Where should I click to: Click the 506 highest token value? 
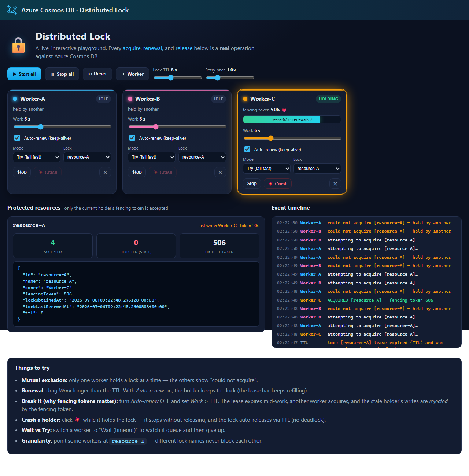click(219, 243)
